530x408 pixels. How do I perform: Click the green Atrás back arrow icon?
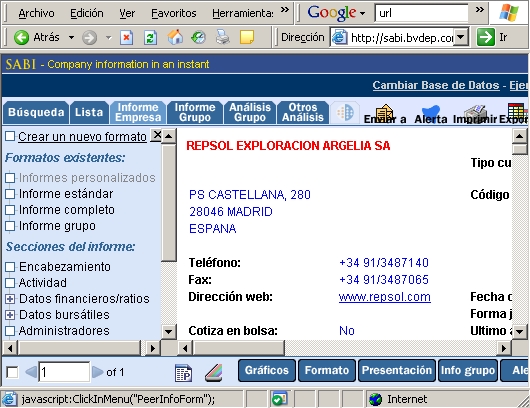(x=21, y=37)
